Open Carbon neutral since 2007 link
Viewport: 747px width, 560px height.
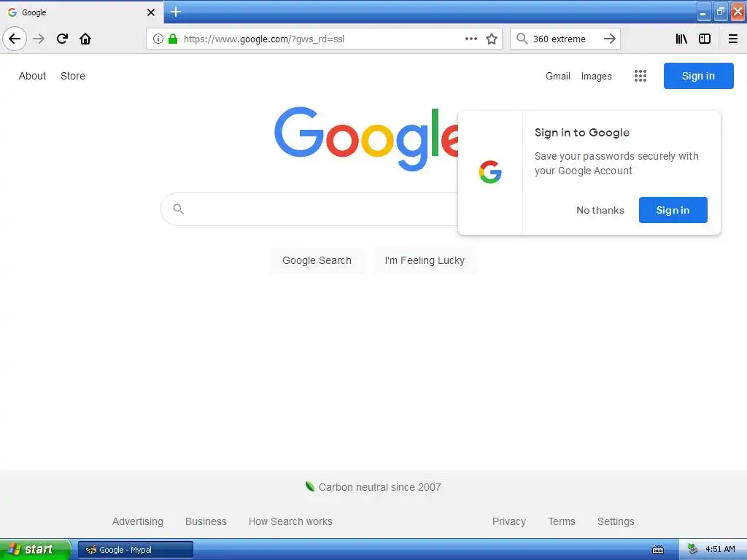pos(379,487)
